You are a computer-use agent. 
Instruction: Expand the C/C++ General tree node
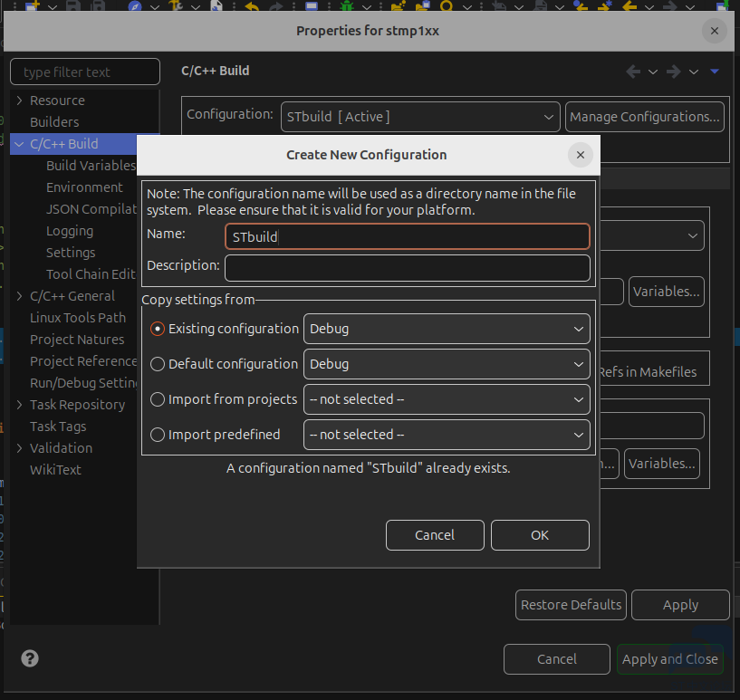(x=19, y=296)
